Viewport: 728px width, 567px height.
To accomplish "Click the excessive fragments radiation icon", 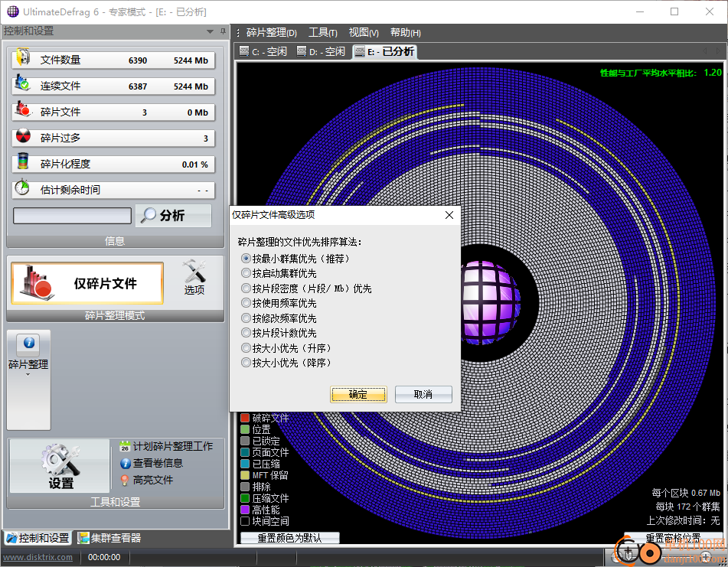I will tap(23, 136).
